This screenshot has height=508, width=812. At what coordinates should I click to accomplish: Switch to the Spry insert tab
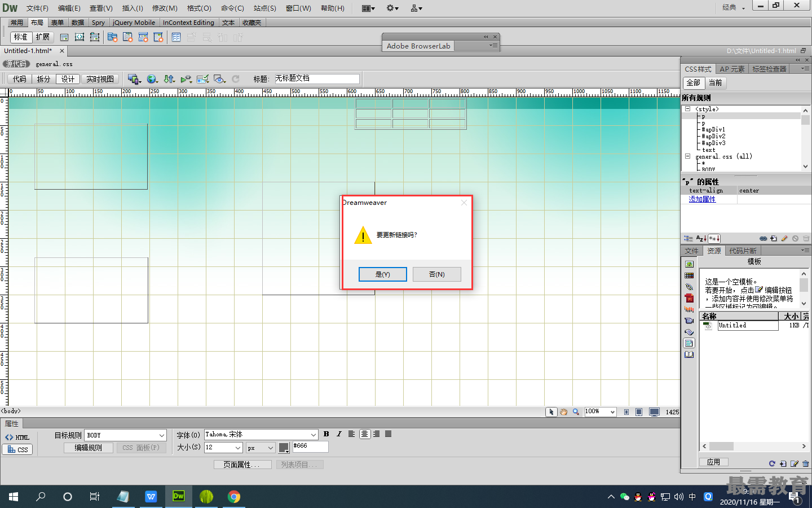coord(98,23)
